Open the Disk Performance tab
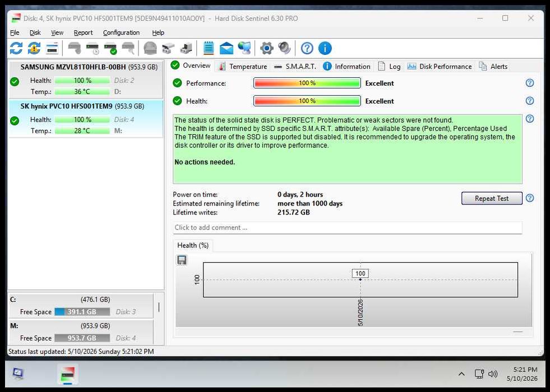 click(x=440, y=67)
